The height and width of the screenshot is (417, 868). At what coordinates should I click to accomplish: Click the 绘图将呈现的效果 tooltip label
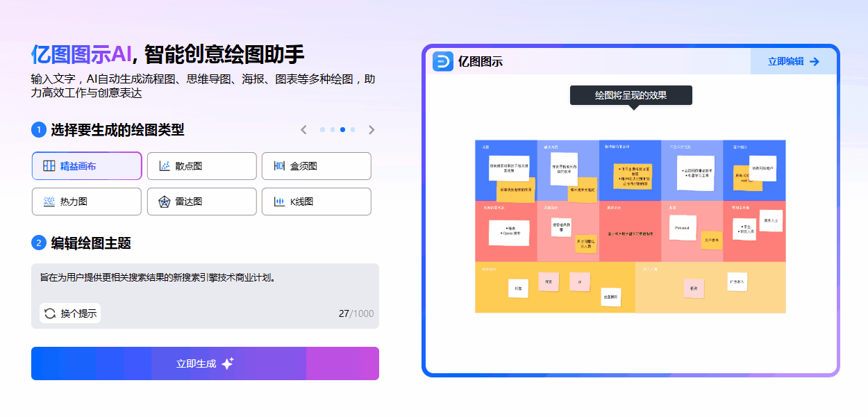click(x=631, y=95)
